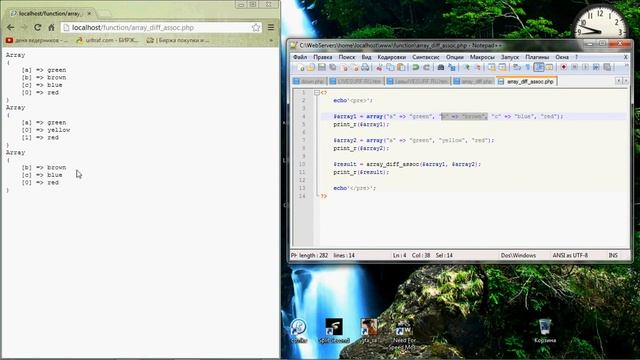
Task: Collapse the code fold marker at line 1
Action: tap(317, 93)
